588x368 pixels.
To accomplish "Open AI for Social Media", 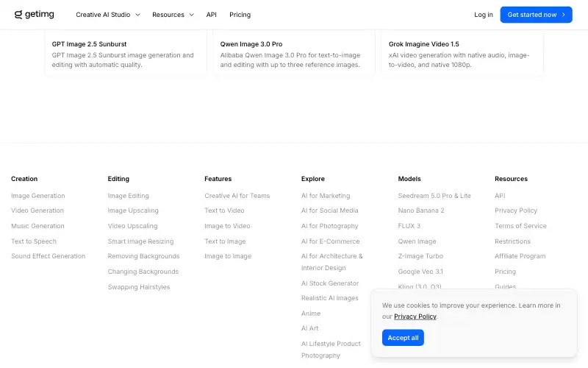I will 329,210.
